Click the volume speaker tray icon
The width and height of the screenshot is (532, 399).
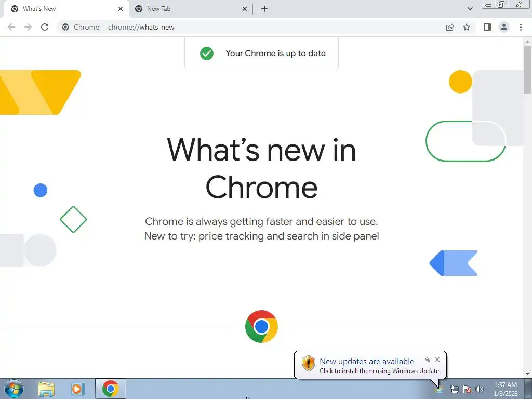click(480, 389)
